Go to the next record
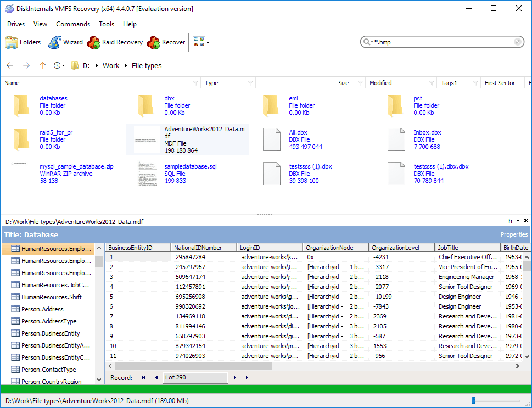 tap(235, 377)
